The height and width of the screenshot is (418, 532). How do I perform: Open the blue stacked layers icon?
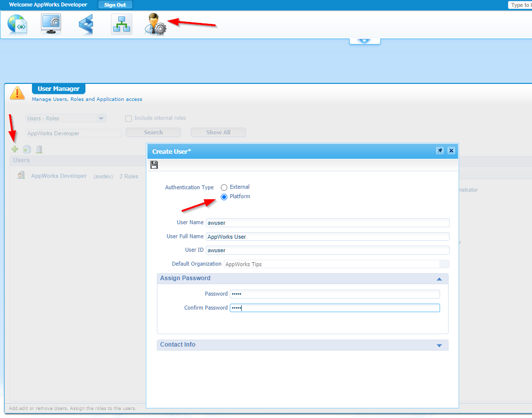tap(86, 25)
